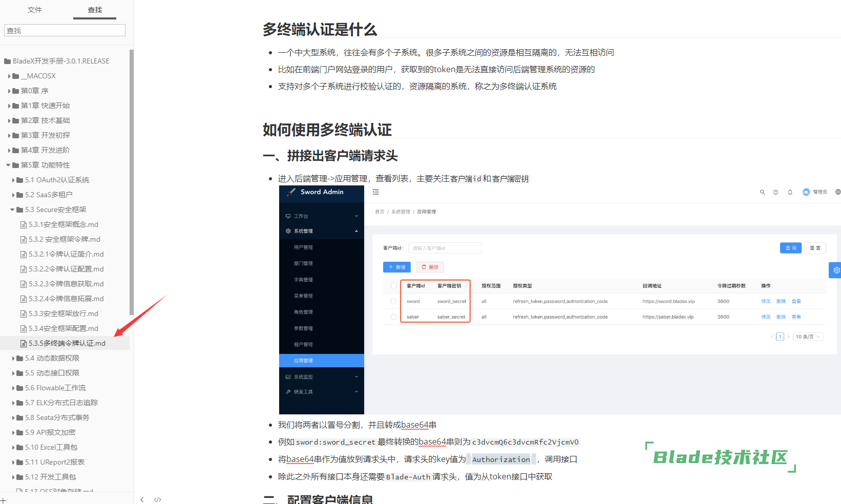
Task: Tick the checkbox on the saber row
Action: coord(393,317)
